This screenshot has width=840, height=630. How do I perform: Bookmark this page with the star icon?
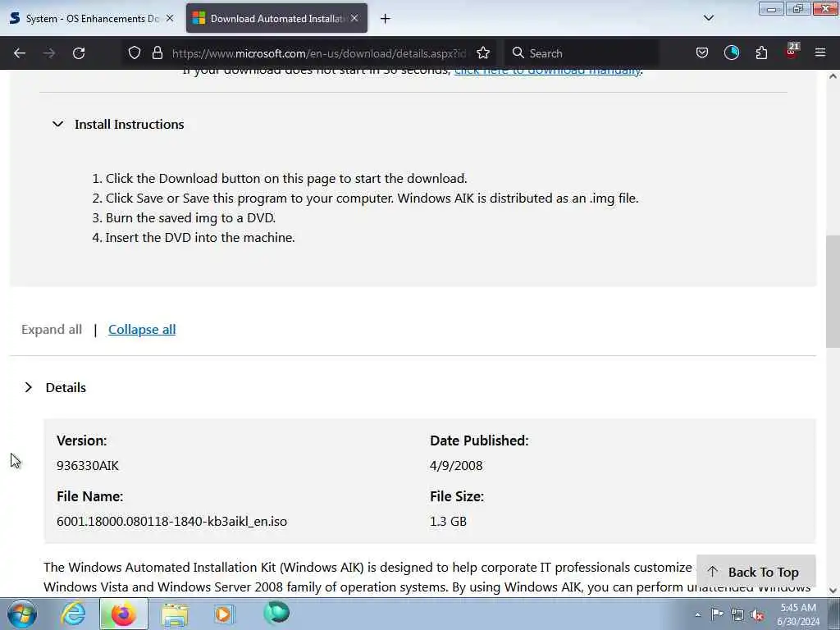(483, 53)
